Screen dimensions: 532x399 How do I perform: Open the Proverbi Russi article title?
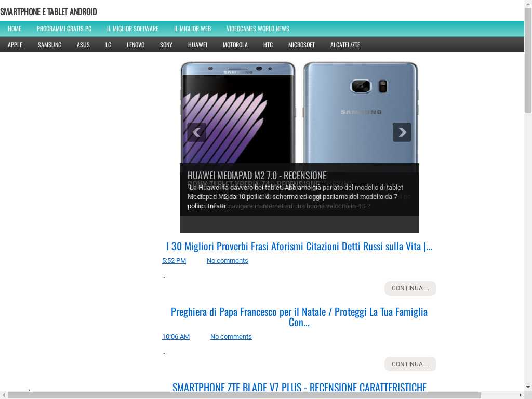pyautogui.click(x=299, y=246)
